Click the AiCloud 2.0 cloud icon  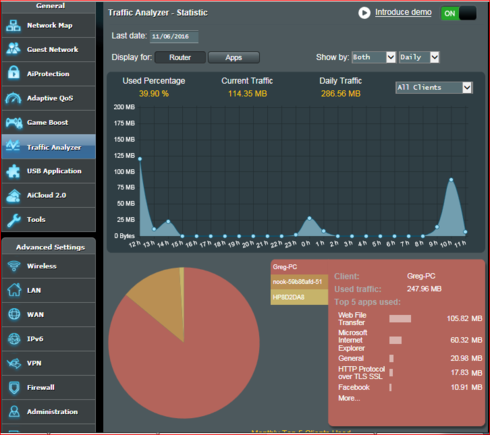pos(13,196)
